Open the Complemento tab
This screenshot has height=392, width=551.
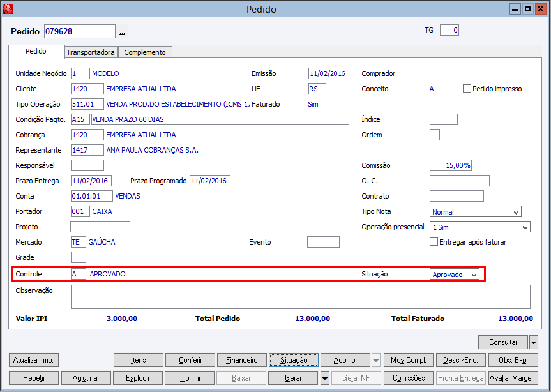pos(145,52)
